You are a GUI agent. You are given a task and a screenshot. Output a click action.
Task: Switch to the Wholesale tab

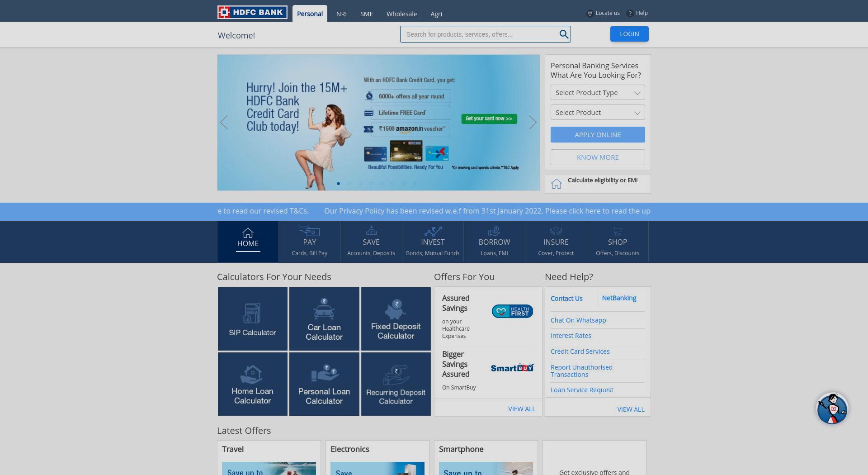point(401,14)
